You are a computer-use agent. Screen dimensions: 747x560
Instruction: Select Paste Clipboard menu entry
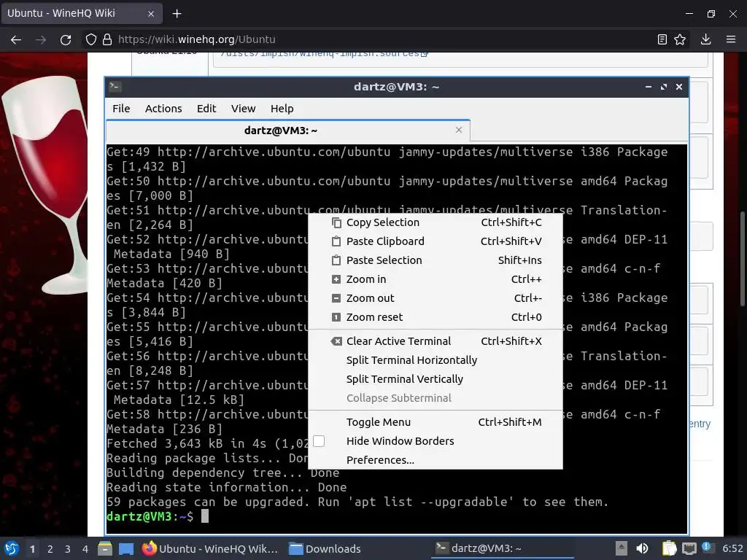[x=436, y=241]
